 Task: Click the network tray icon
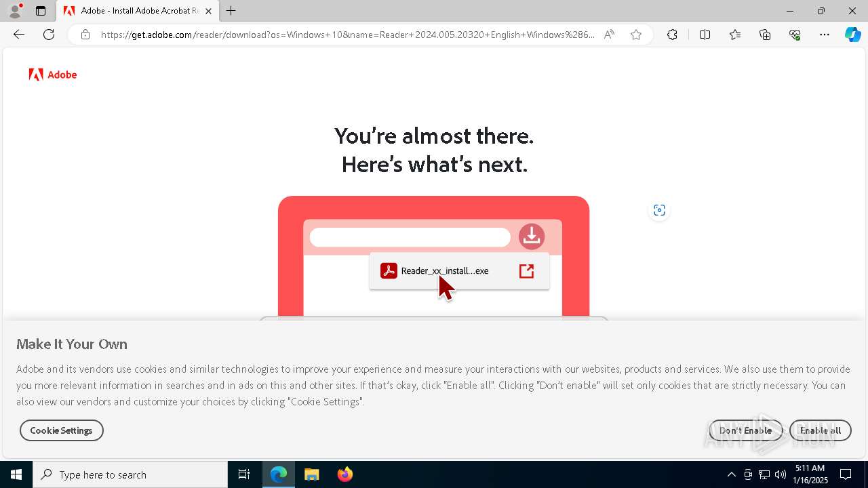pyautogui.click(x=764, y=474)
